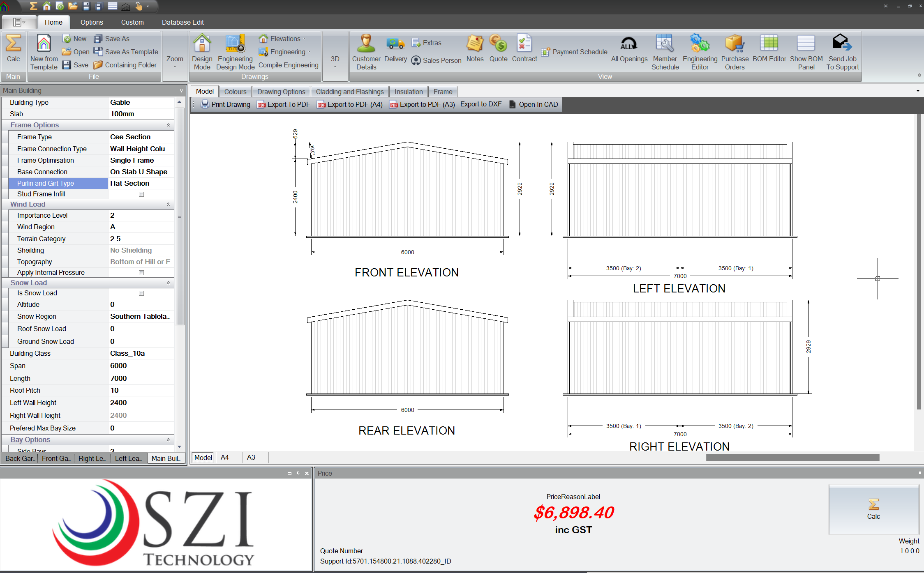Screen dimensions: 924x573
Task: Switch to Design Mode
Action: [x=202, y=53]
